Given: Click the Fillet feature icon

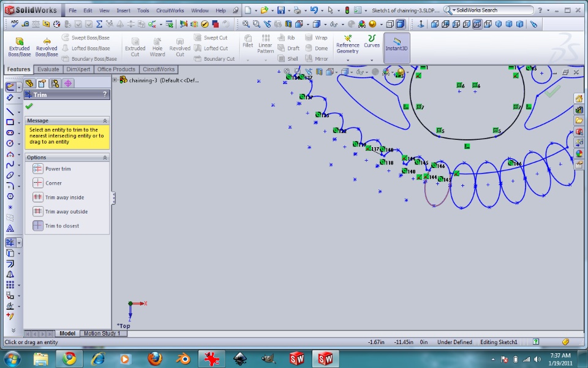Looking at the screenshot, I should pyautogui.click(x=248, y=41).
